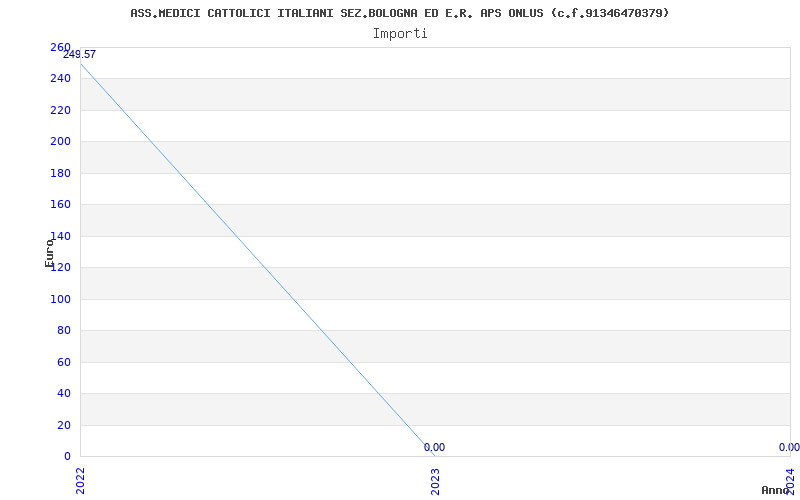This screenshot has width=800, height=500.
Task: Click the 249.57 data point label
Action: [79, 54]
